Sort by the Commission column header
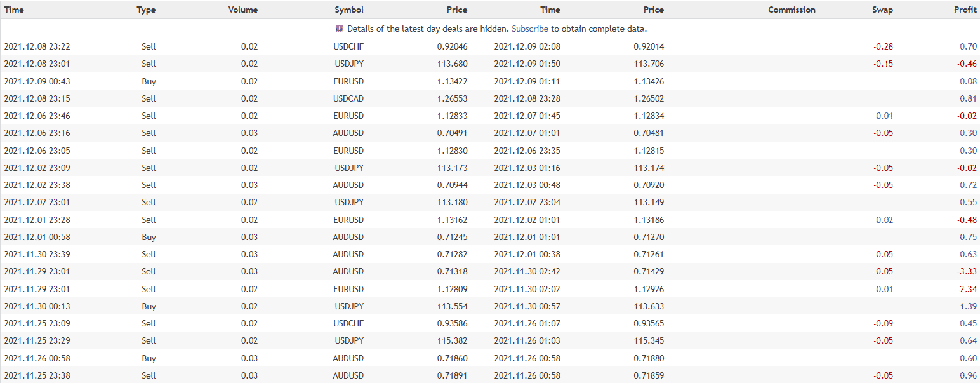 click(791, 10)
